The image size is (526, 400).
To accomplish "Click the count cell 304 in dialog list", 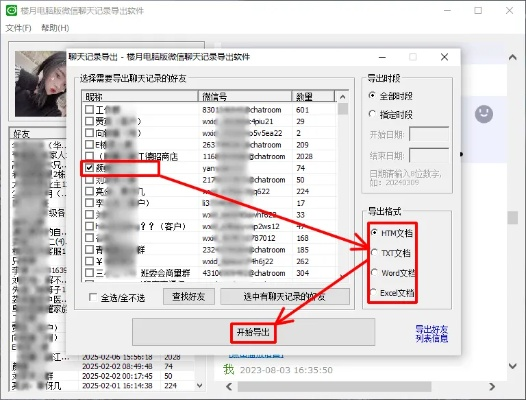I will point(302,273).
